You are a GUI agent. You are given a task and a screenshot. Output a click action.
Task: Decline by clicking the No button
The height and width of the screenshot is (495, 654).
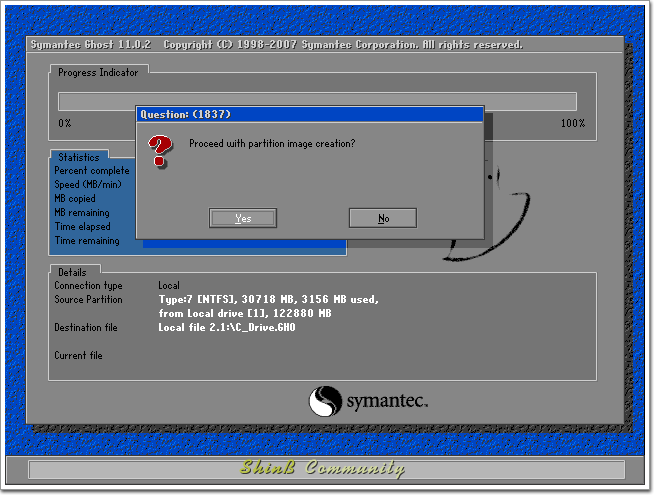coord(383,218)
